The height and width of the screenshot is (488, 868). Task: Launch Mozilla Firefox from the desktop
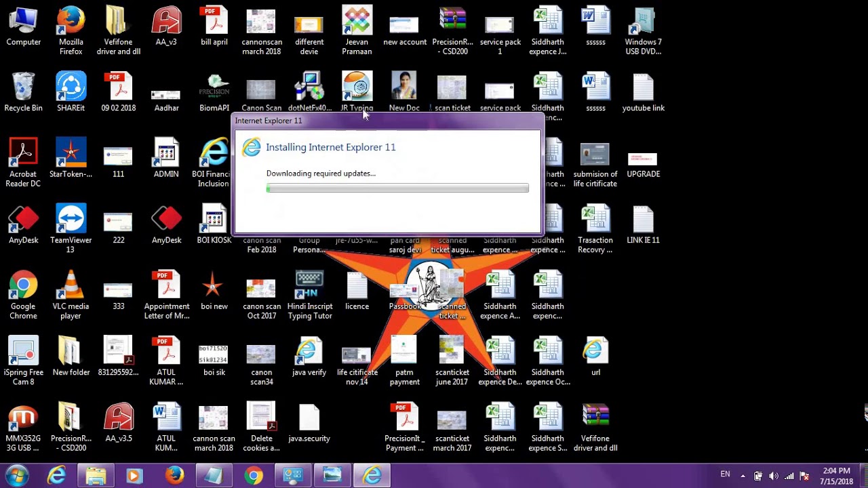pyautogui.click(x=71, y=31)
